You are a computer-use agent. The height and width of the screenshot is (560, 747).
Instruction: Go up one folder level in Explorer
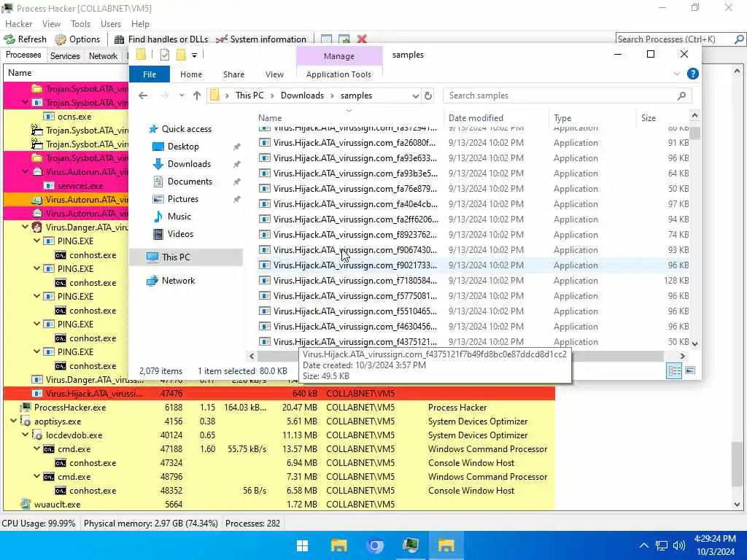[x=197, y=96]
